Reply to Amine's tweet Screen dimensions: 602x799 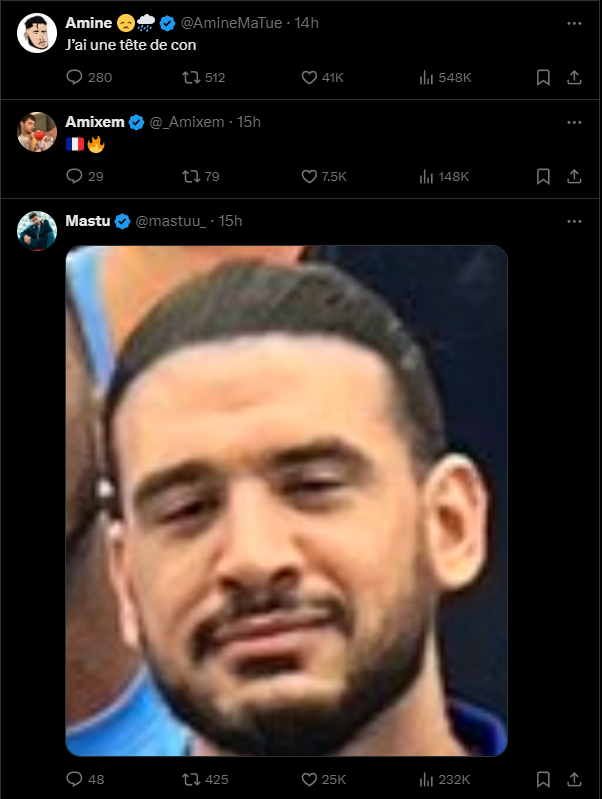tap(74, 77)
